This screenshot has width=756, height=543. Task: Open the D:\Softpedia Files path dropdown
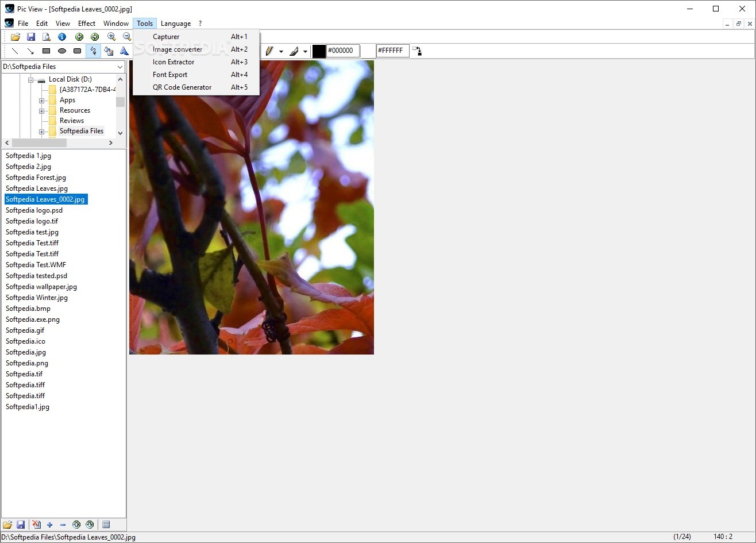click(x=120, y=67)
